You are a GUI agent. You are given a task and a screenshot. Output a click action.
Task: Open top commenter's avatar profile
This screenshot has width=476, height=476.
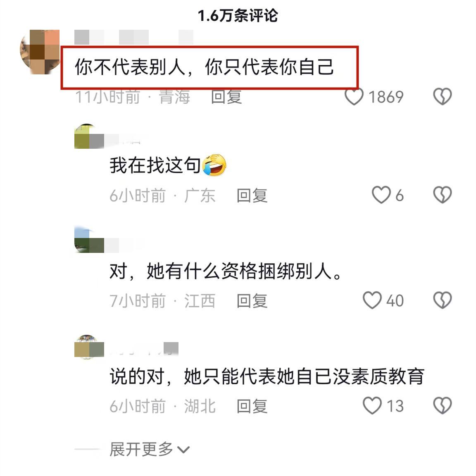tap(40, 52)
